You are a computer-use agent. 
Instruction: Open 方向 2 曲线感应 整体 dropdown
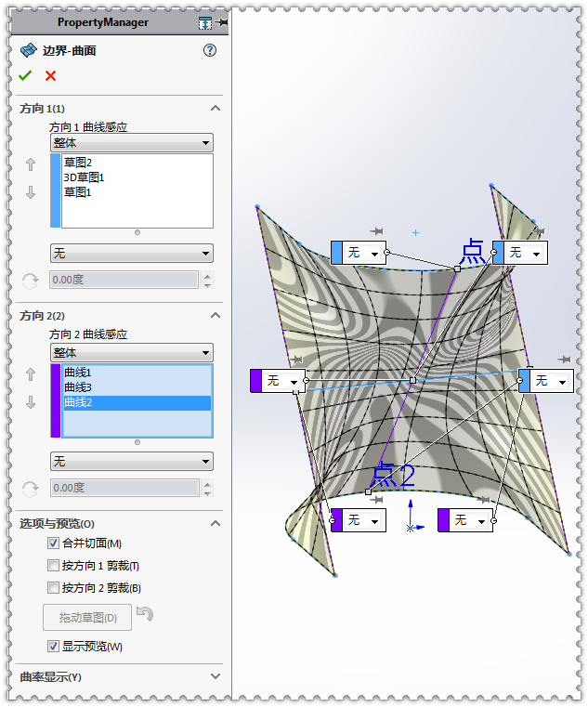point(131,353)
